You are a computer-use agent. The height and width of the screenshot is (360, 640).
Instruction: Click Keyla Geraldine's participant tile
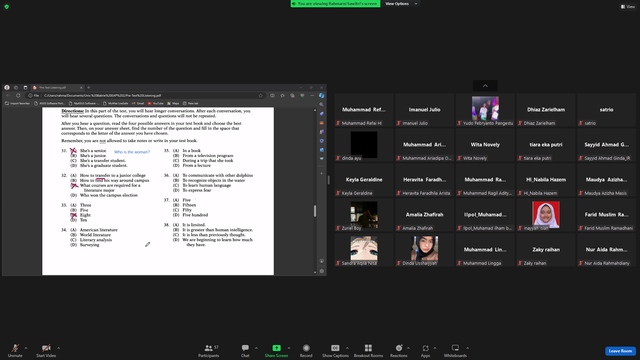click(x=364, y=180)
